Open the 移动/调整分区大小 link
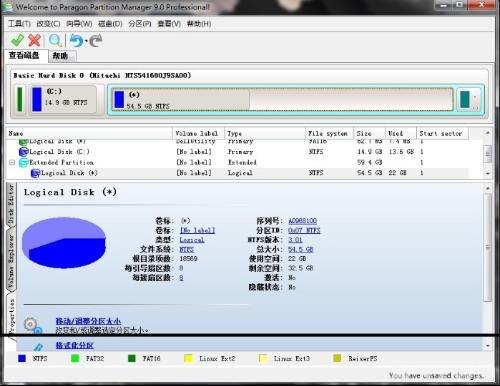The image size is (500, 386). [88, 321]
